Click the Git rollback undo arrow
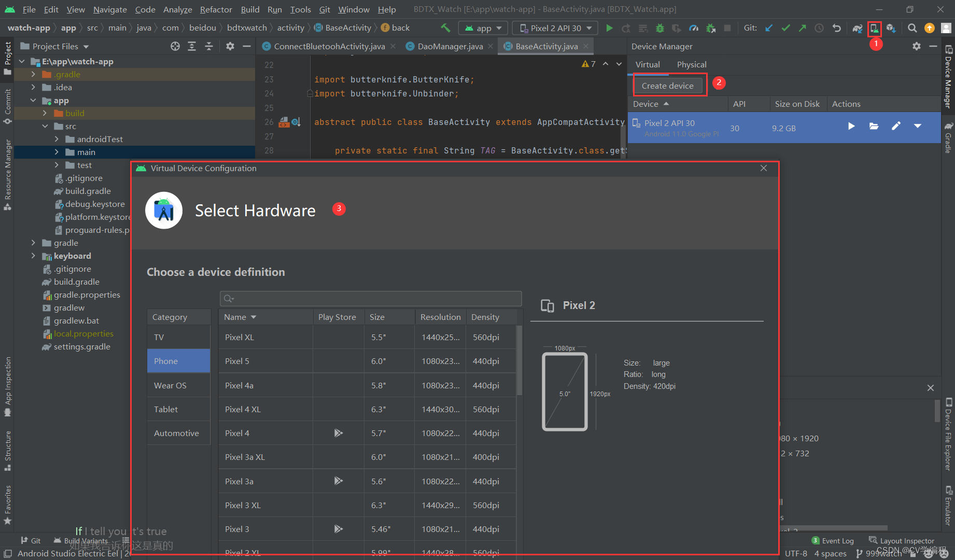The width and height of the screenshot is (955, 560). [x=836, y=28]
